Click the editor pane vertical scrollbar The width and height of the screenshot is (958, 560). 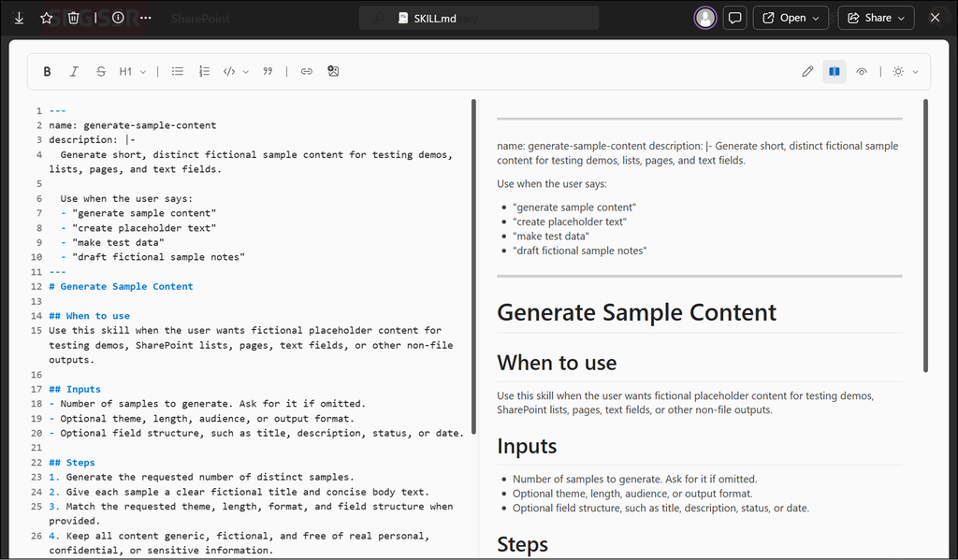[x=473, y=266]
